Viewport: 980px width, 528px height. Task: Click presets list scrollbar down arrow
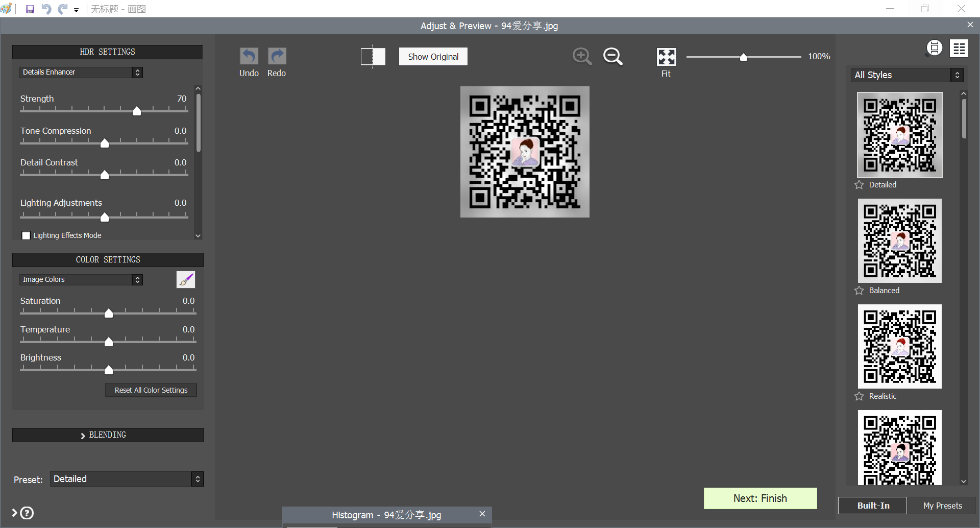964,481
